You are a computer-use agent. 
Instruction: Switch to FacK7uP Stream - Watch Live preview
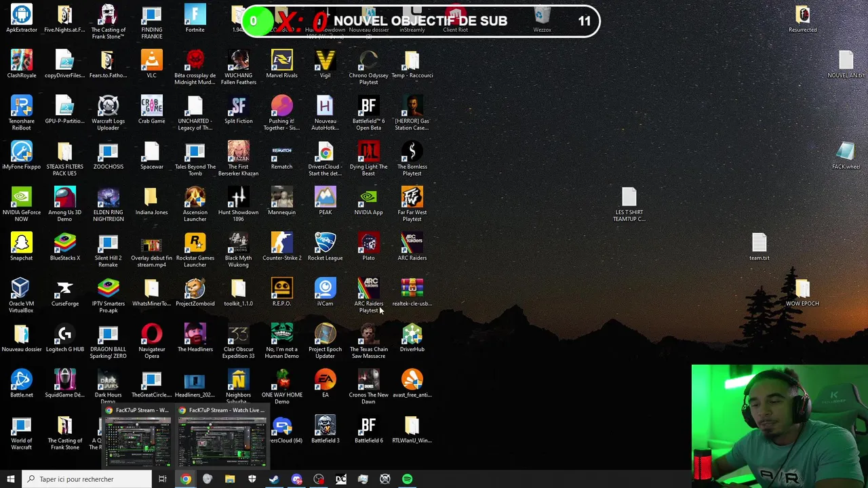point(222,436)
